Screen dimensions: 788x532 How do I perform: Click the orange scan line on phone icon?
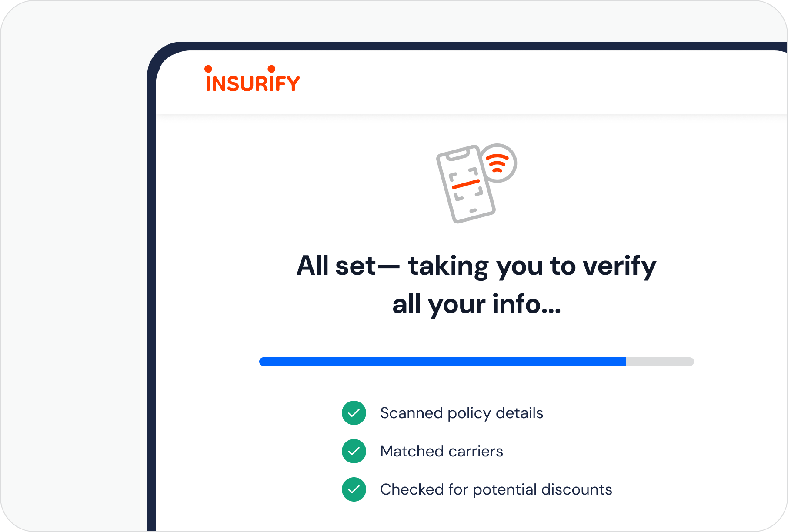(x=466, y=184)
